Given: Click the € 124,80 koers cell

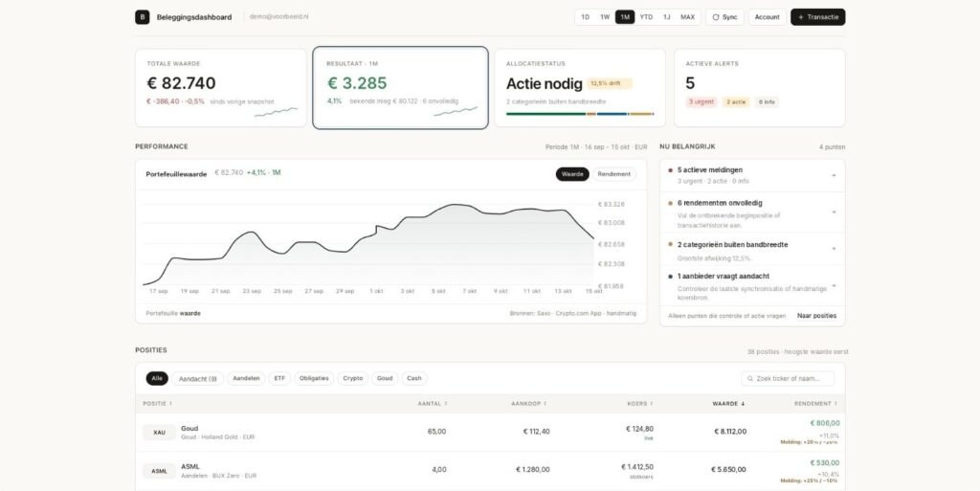Looking at the screenshot, I should coord(639,429).
